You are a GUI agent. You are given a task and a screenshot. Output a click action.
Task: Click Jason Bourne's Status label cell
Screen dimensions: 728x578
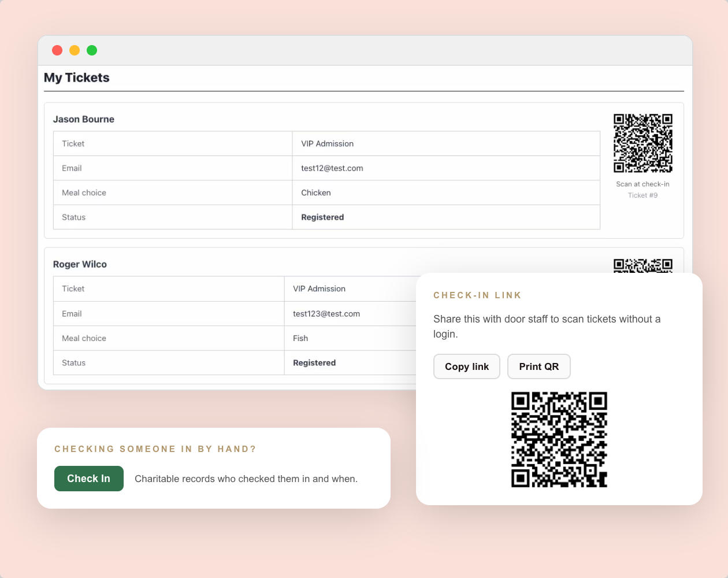[173, 217]
